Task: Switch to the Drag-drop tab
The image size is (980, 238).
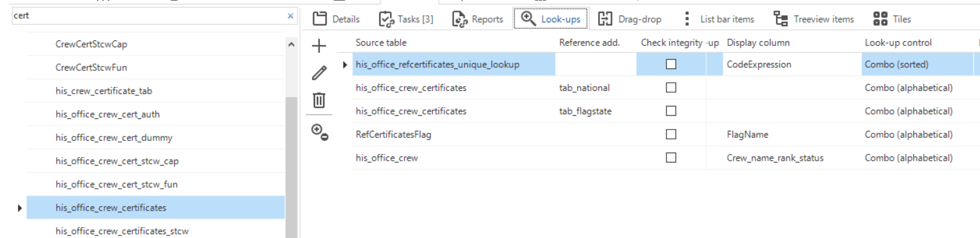Action: [x=630, y=19]
